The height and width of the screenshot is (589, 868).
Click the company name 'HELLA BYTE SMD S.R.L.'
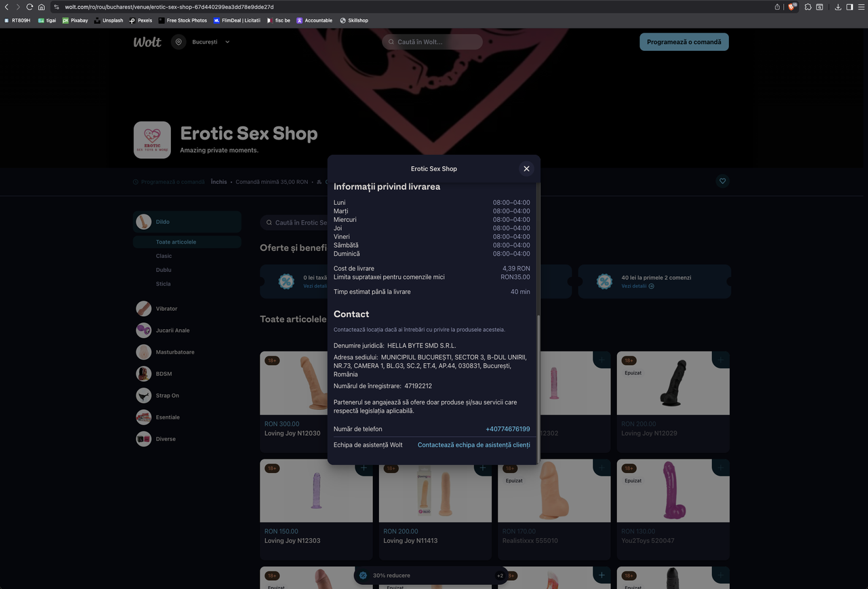pos(422,346)
